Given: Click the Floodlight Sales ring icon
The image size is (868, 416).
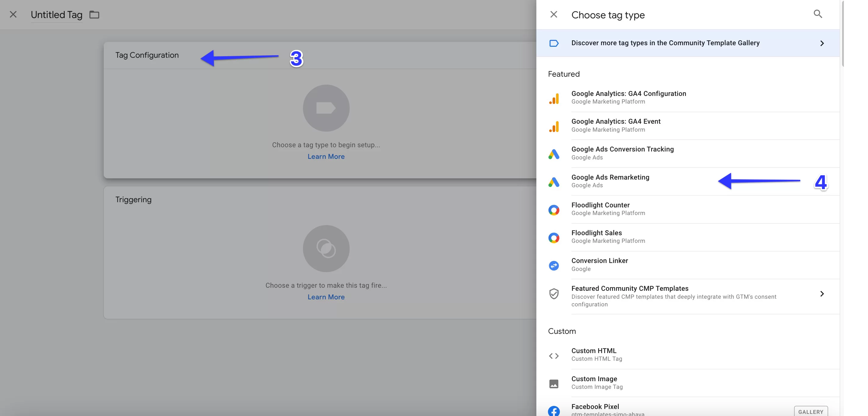Looking at the screenshot, I should 554,238.
